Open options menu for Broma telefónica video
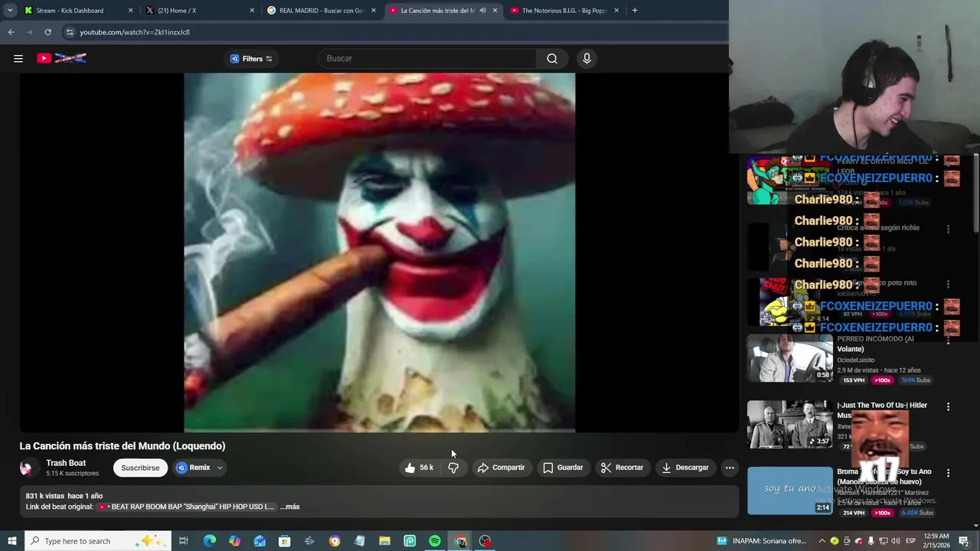This screenshot has width=980, height=551. (948, 474)
